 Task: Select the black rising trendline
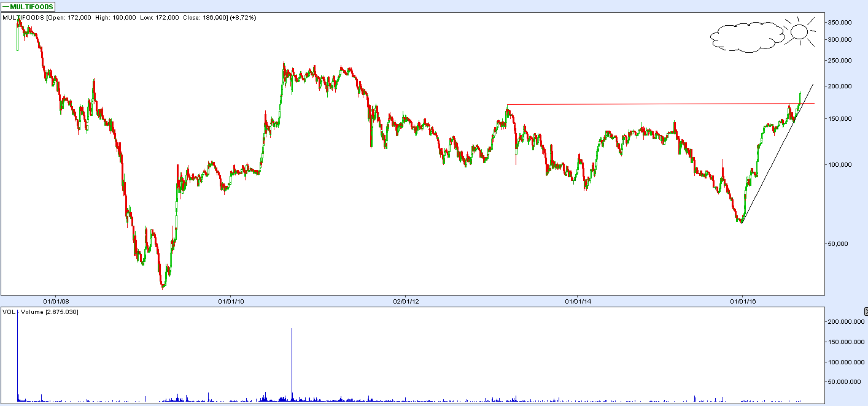777,153
